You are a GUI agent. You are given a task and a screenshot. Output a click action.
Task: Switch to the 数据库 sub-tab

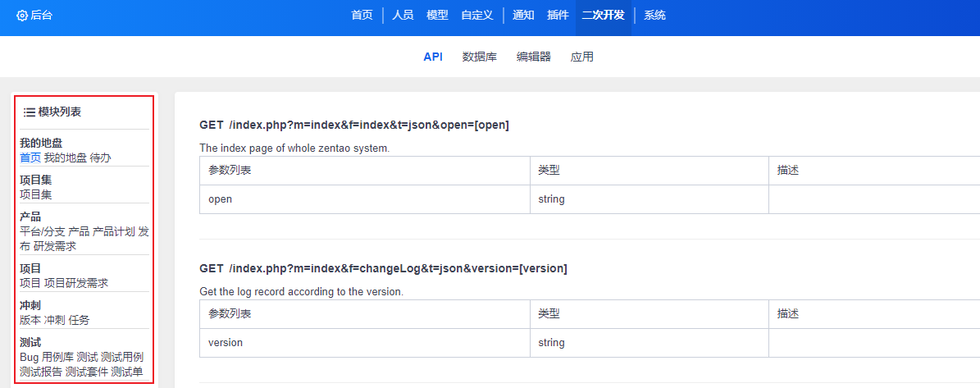coord(480,57)
